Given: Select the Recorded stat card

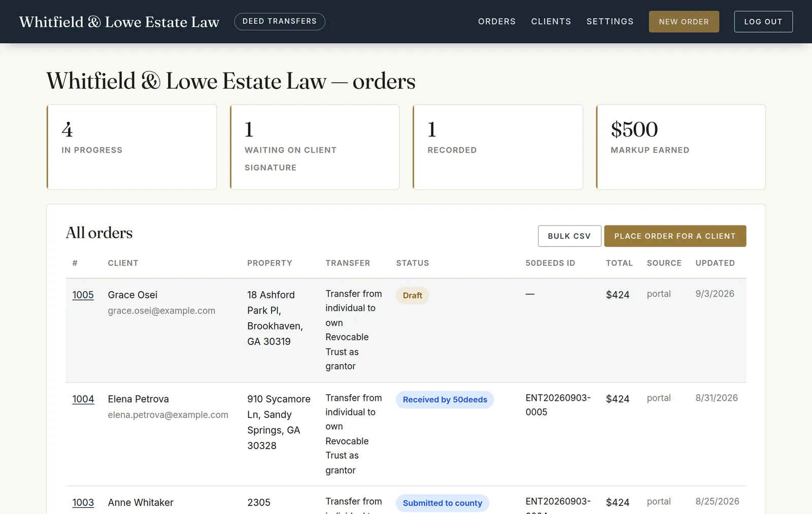Looking at the screenshot, I should 498,147.
